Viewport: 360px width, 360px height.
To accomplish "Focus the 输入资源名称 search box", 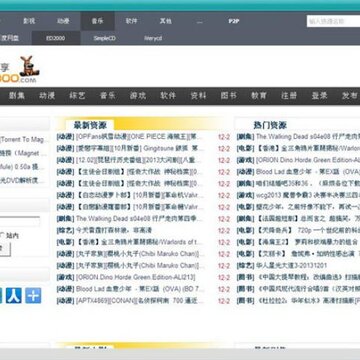I will [333, 21].
